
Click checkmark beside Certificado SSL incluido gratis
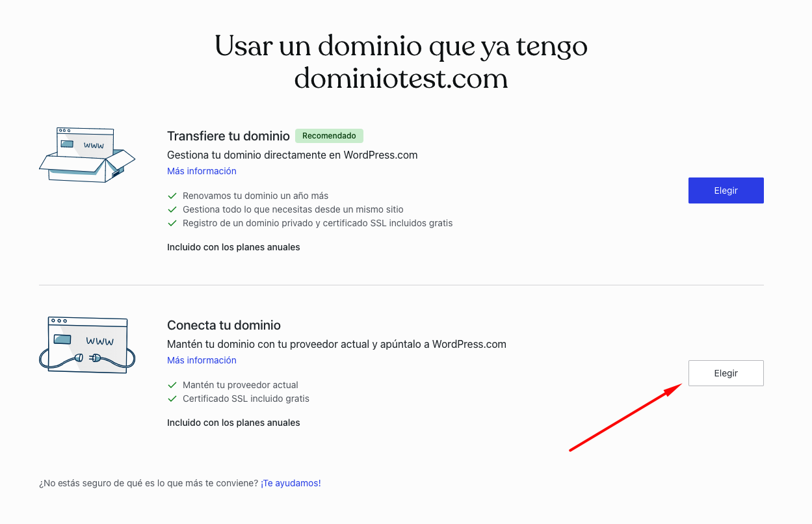[x=172, y=399]
